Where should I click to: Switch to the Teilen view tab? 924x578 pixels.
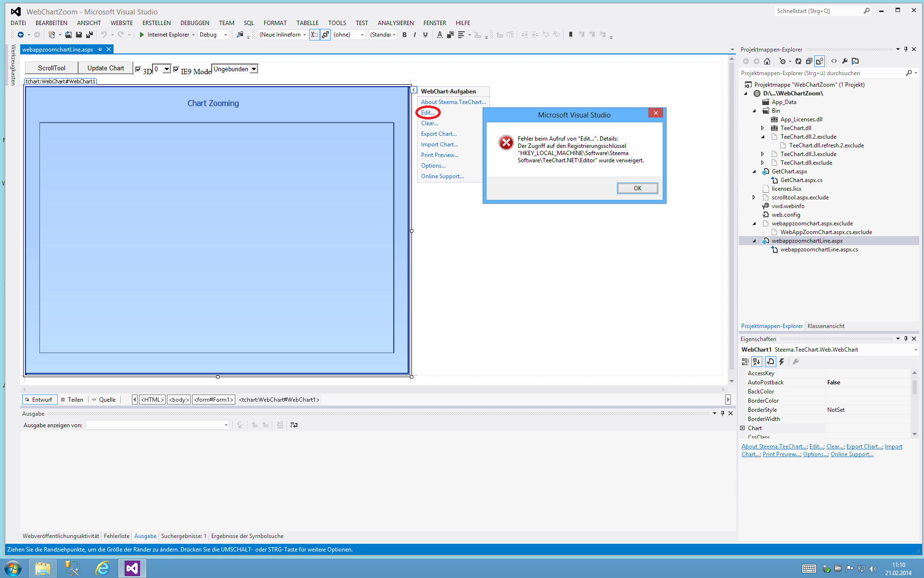point(72,400)
